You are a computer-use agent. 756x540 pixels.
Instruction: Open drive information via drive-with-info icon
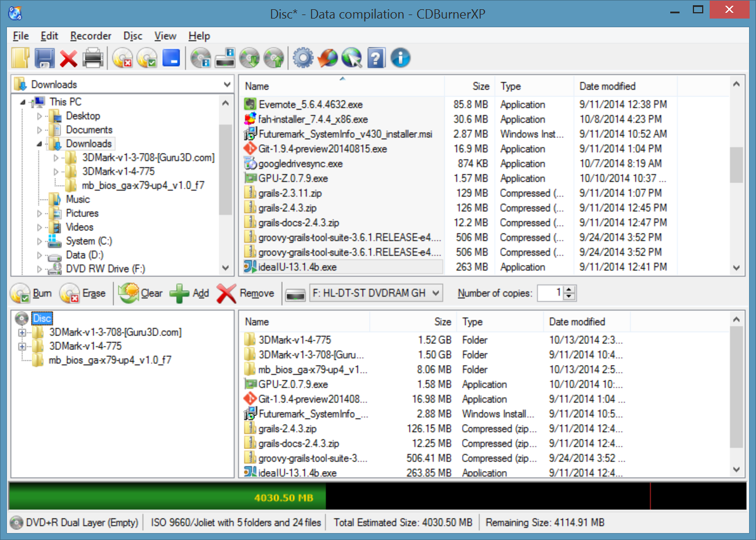coord(225,58)
